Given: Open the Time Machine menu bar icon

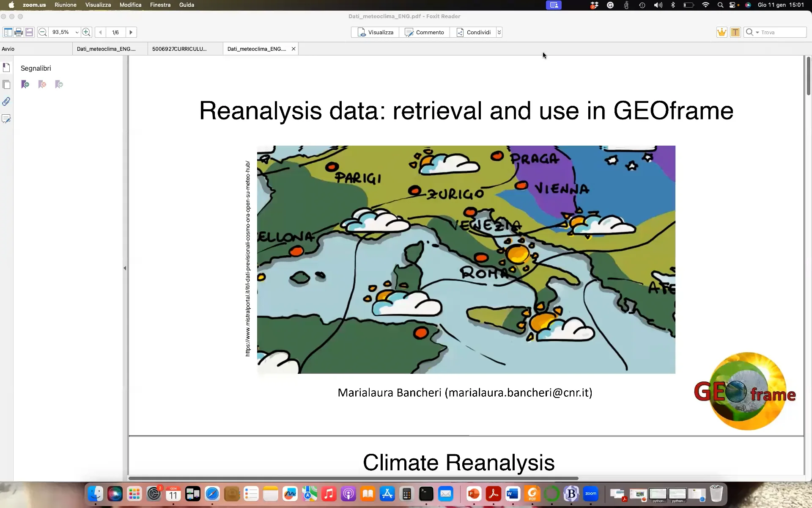Looking at the screenshot, I should coord(642,5).
